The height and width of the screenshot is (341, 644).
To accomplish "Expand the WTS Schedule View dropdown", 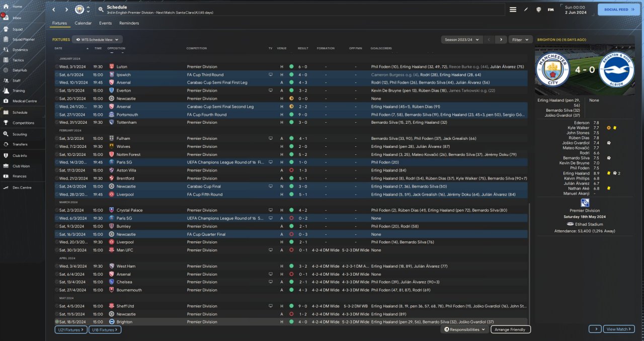I will [97, 39].
